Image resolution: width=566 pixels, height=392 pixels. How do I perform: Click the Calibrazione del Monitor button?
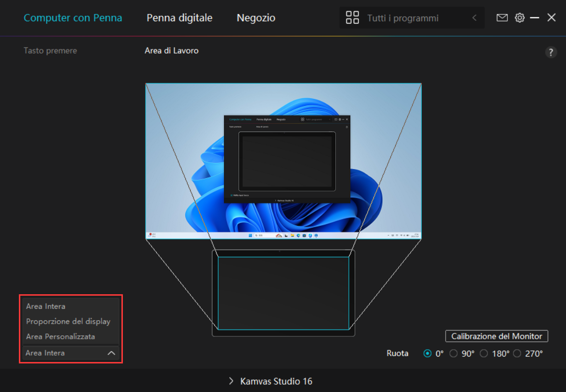click(x=496, y=336)
